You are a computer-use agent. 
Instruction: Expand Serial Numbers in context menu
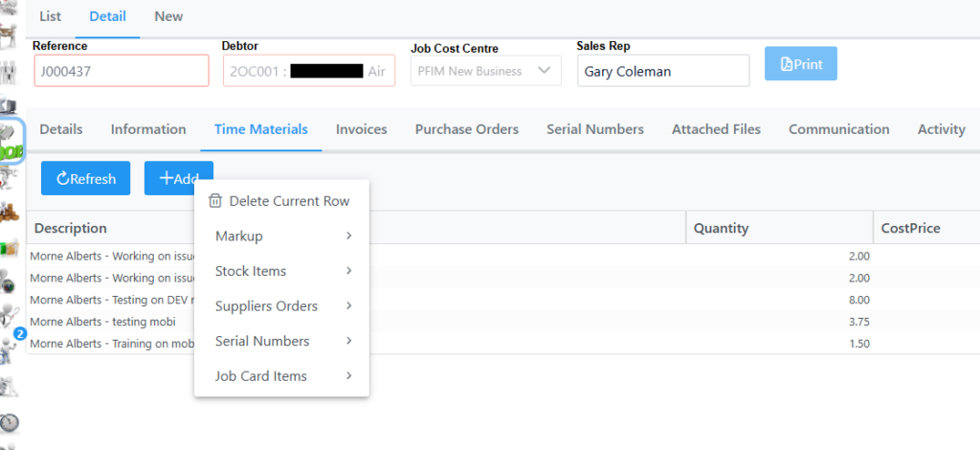coord(281,341)
